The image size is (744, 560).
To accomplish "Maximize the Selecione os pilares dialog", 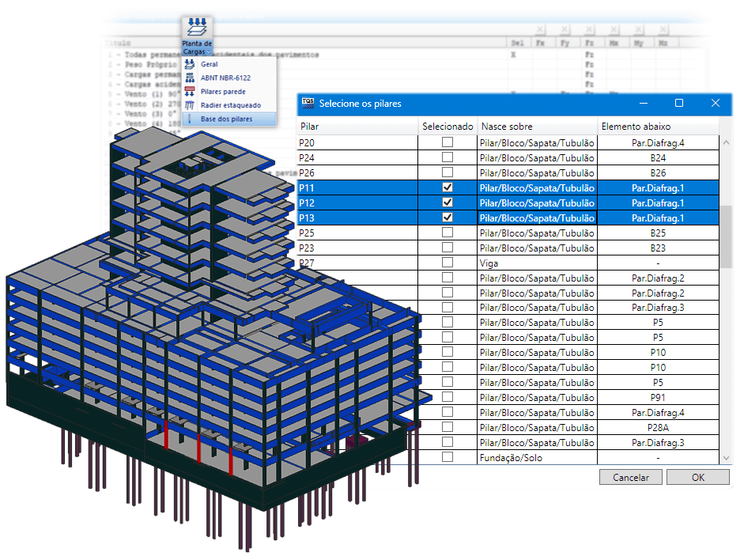I will (678, 103).
